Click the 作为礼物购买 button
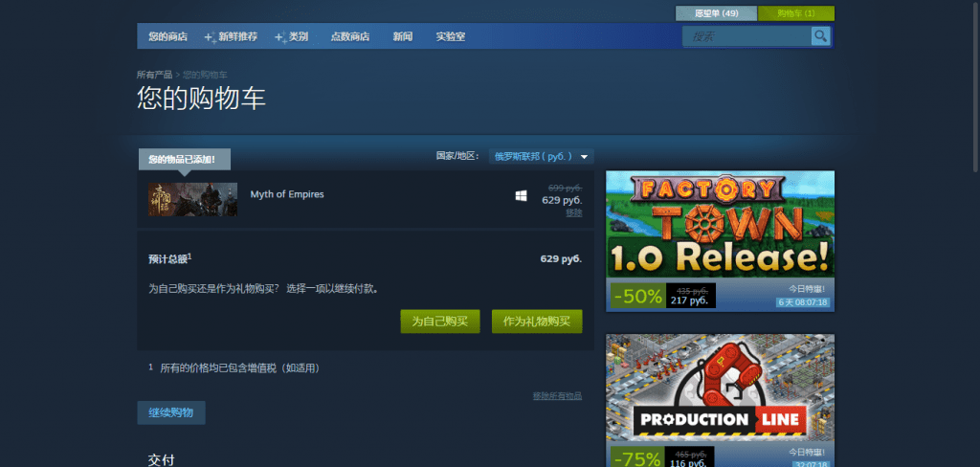The image size is (980, 467). click(x=537, y=322)
